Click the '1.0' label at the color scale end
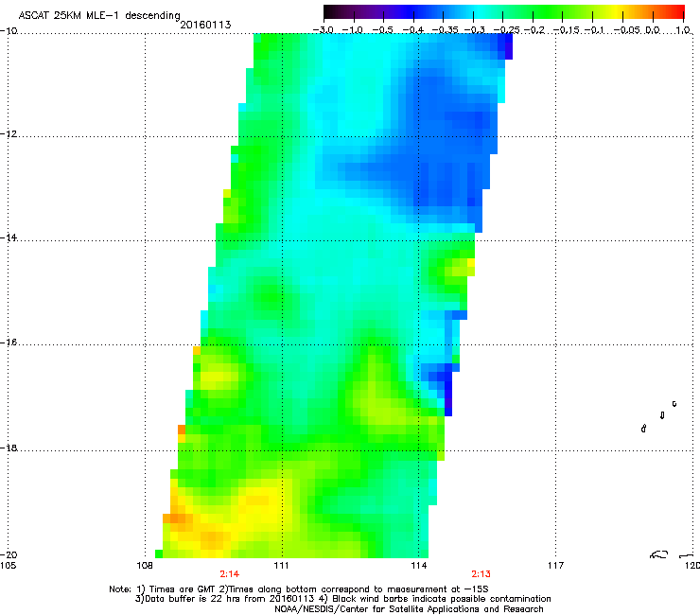Screen dimensions: 700x615 point(683,30)
